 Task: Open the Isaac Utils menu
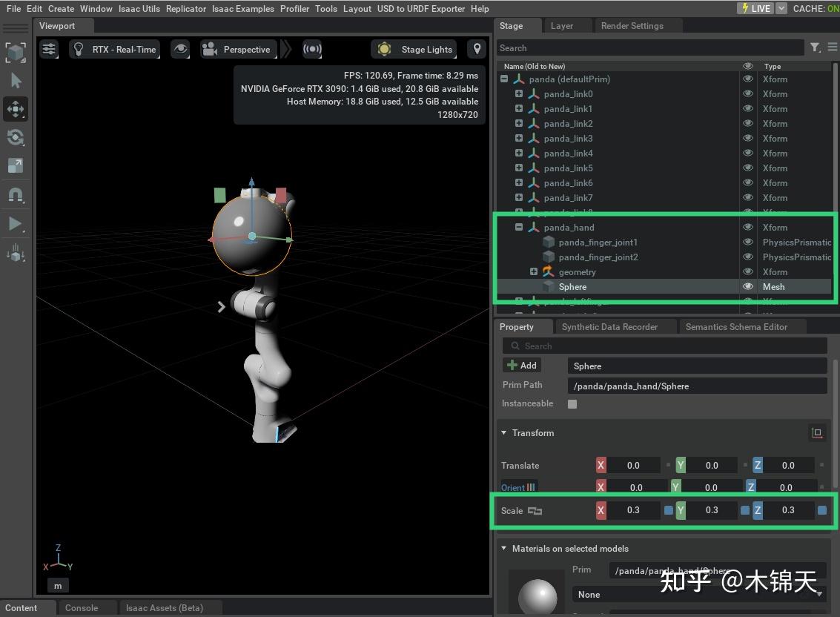[x=139, y=8]
